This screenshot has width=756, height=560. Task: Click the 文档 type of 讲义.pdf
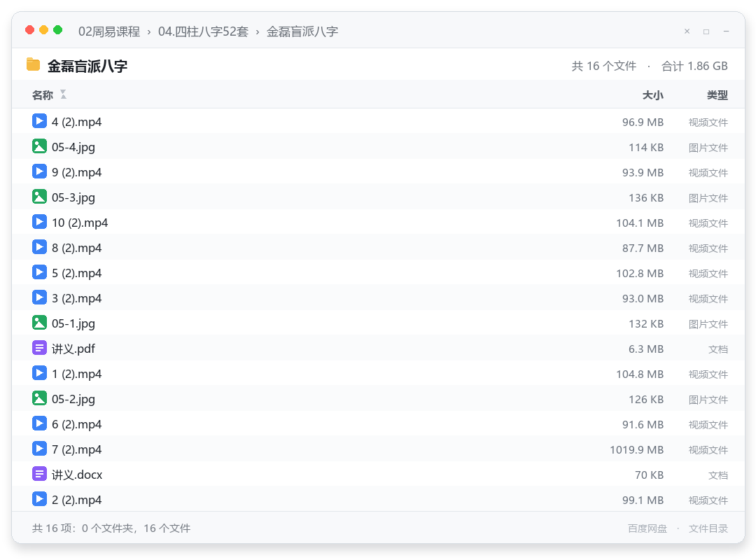(718, 349)
